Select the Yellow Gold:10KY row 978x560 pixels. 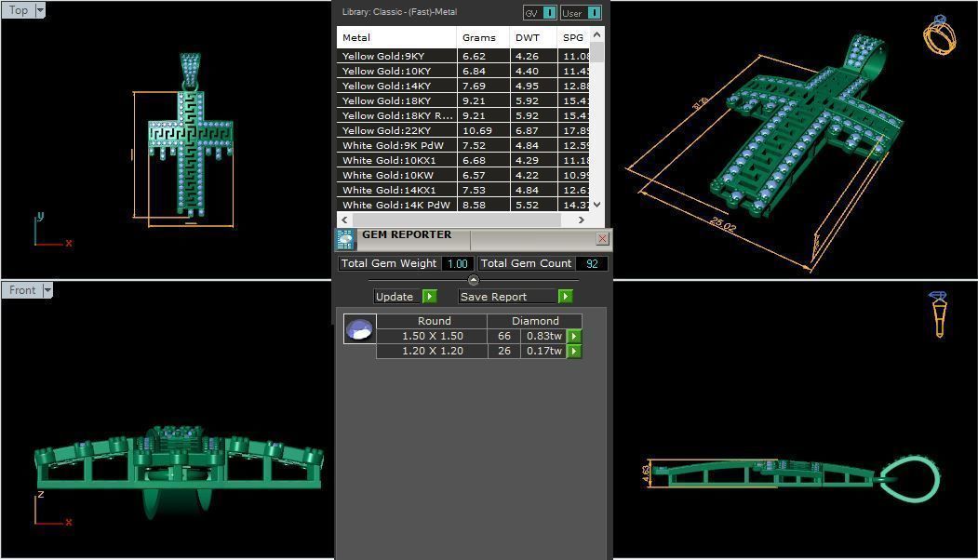(462, 71)
